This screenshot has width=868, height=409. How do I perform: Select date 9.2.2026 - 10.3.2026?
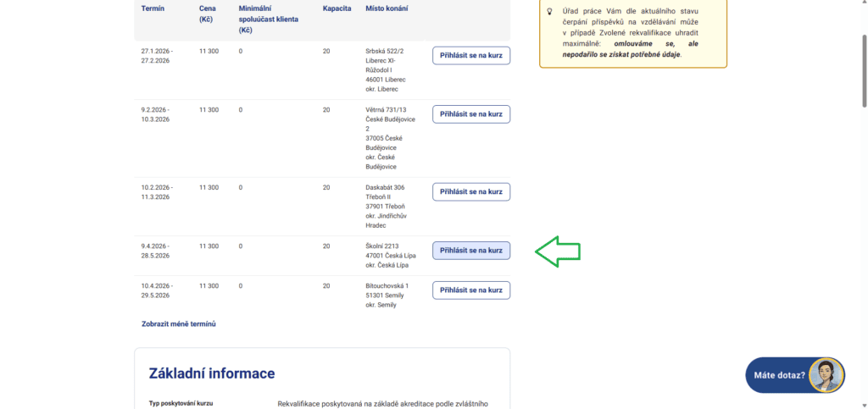click(x=157, y=114)
